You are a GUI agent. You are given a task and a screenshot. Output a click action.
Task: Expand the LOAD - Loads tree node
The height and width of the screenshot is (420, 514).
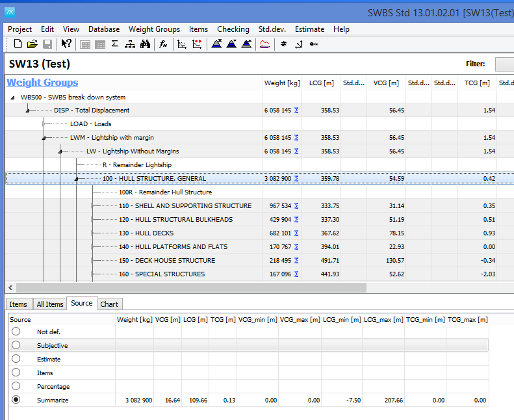click(x=44, y=124)
